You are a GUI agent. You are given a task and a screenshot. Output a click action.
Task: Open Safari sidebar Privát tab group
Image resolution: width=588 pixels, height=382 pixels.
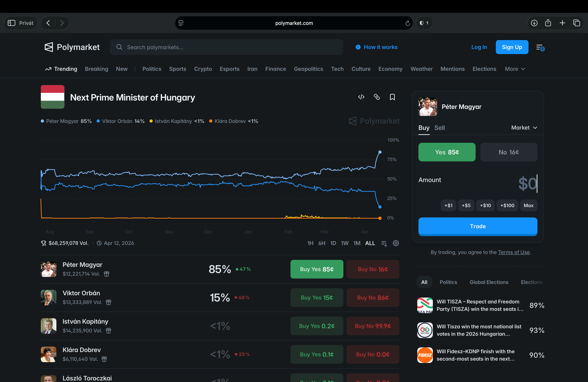21,23
